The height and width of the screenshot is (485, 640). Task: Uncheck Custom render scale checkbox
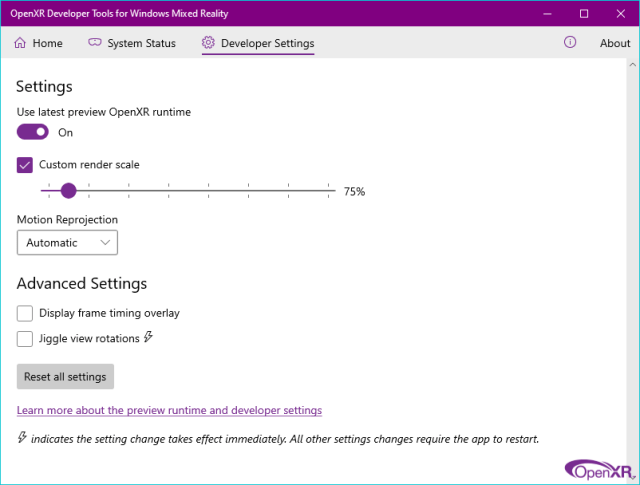click(25, 165)
